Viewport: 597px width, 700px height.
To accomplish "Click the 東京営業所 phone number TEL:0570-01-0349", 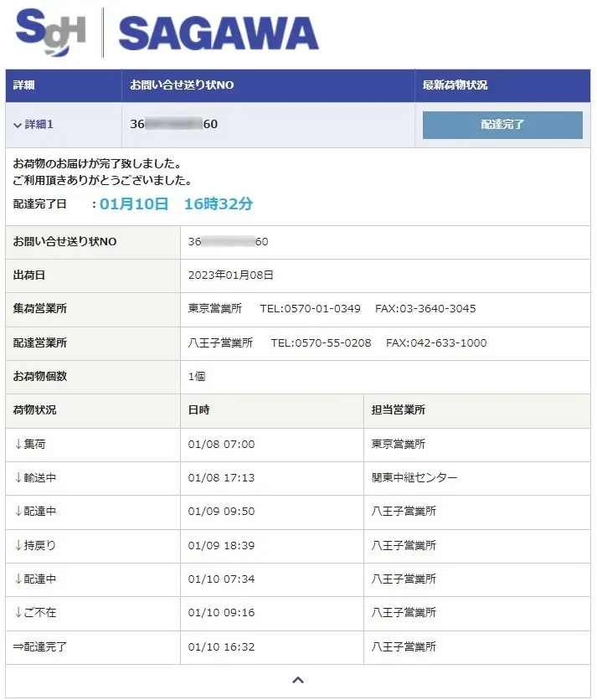I will pos(310,309).
